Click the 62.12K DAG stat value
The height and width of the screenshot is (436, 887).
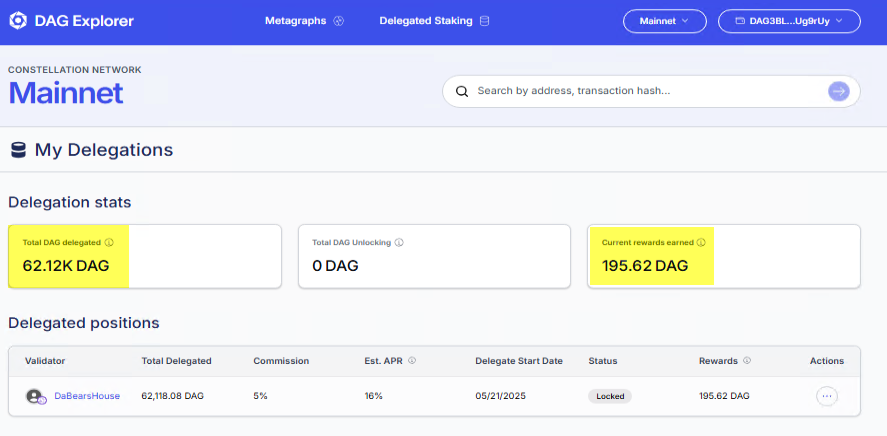click(x=66, y=266)
